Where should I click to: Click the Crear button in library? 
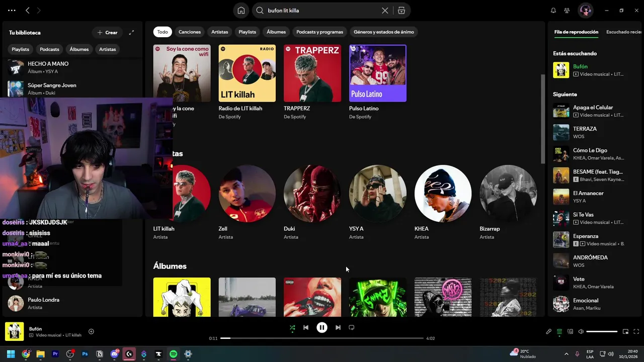107,33
